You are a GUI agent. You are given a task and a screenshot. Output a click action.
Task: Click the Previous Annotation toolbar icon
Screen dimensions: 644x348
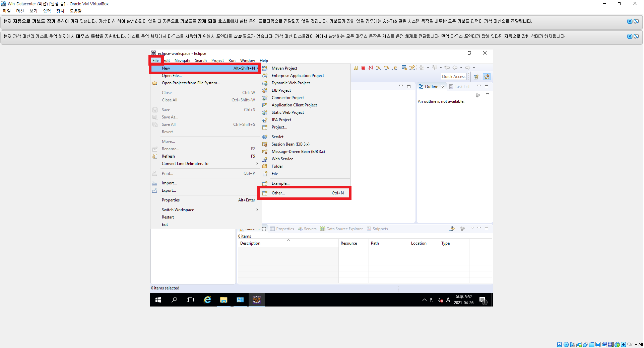434,68
